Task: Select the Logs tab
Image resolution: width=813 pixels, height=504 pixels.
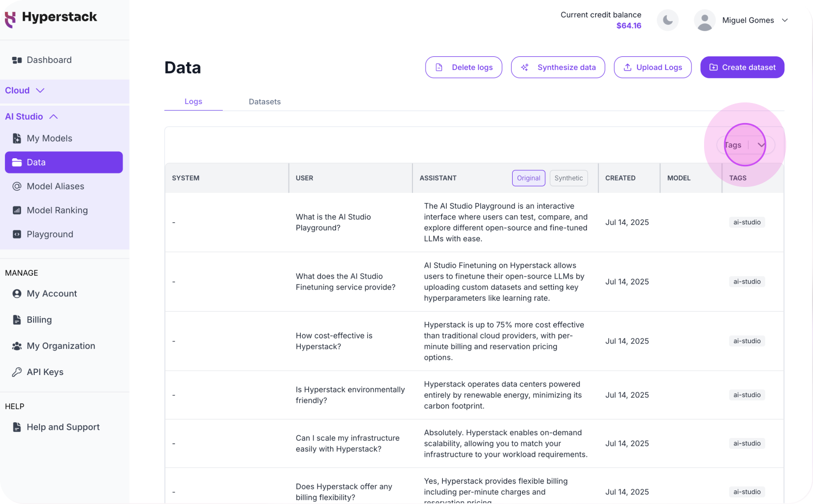Action: click(x=193, y=102)
